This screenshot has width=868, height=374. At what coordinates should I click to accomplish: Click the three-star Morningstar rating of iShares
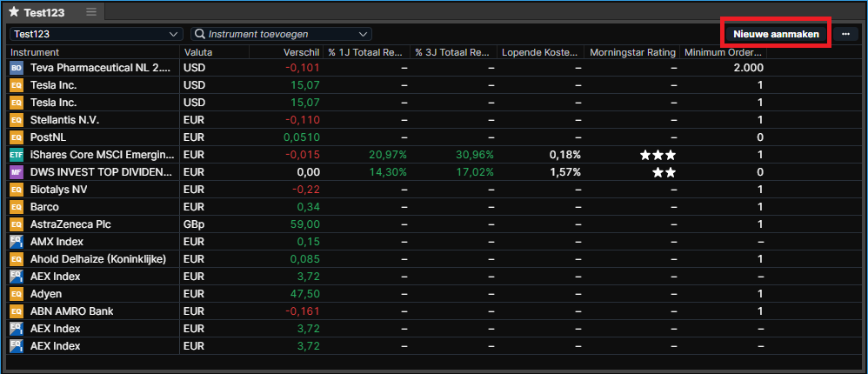pyautogui.click(x=658, y=155)
